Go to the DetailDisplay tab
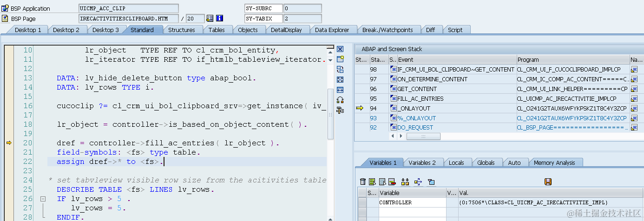The width and height of the screenshot is (644, 221). point(286,30)
